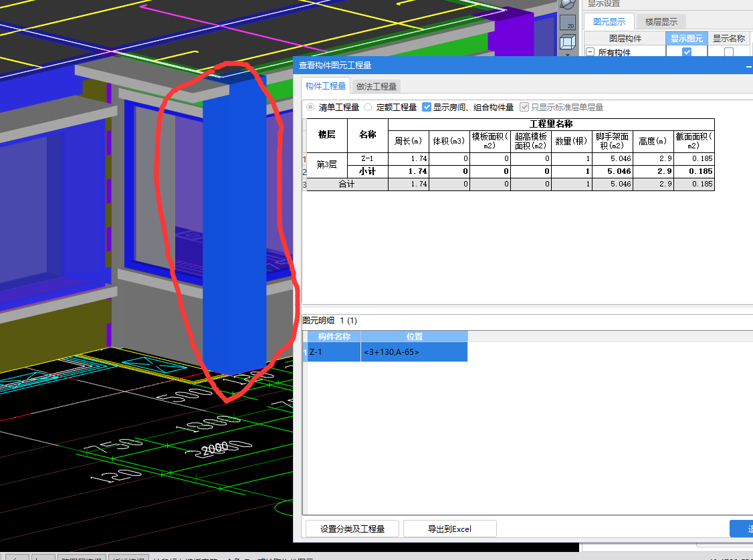
Task: Click the 模板面积(m2) column header
Action: (490, 141)
